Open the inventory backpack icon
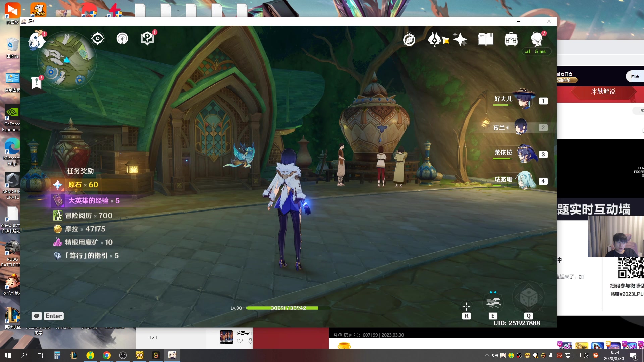 (511, 39)
